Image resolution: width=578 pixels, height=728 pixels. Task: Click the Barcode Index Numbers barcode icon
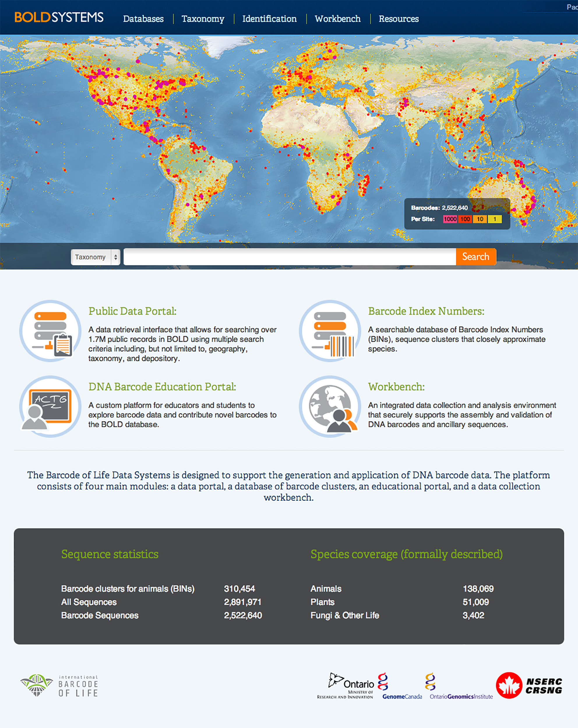pyautogui.click(x=330, y=331)
